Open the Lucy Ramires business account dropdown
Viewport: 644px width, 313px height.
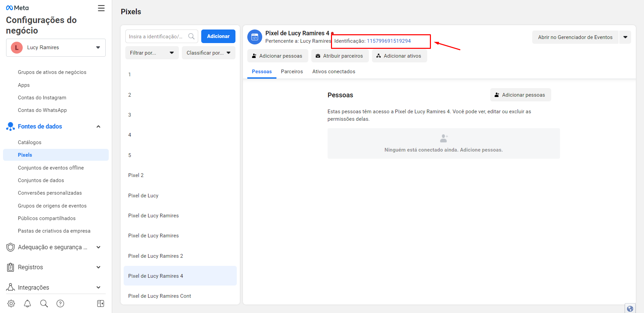pyautogui.click(x=56, y=47)
